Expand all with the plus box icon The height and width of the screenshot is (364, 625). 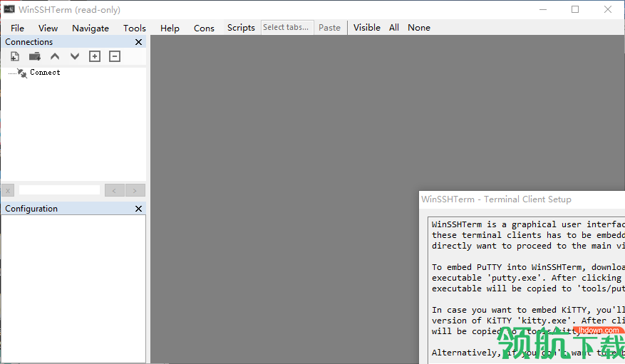point(95,56)
